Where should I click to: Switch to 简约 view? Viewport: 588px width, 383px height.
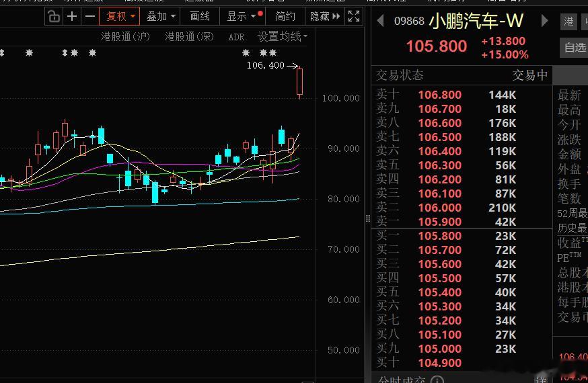[x=285, y=17]
